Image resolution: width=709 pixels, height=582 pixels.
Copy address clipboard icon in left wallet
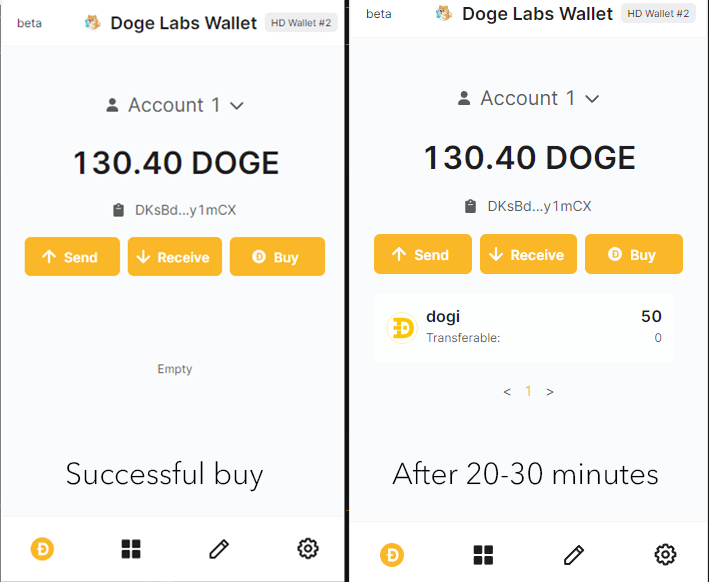tap(118, 210)
